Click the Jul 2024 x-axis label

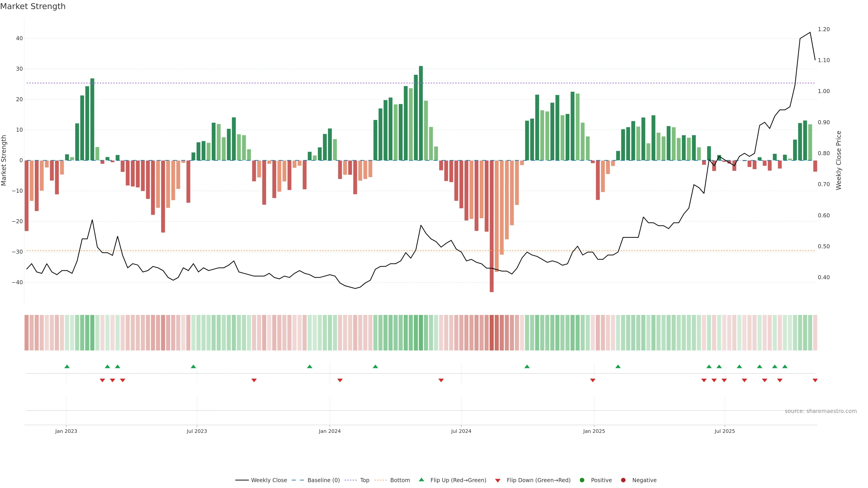click(461, 431)
